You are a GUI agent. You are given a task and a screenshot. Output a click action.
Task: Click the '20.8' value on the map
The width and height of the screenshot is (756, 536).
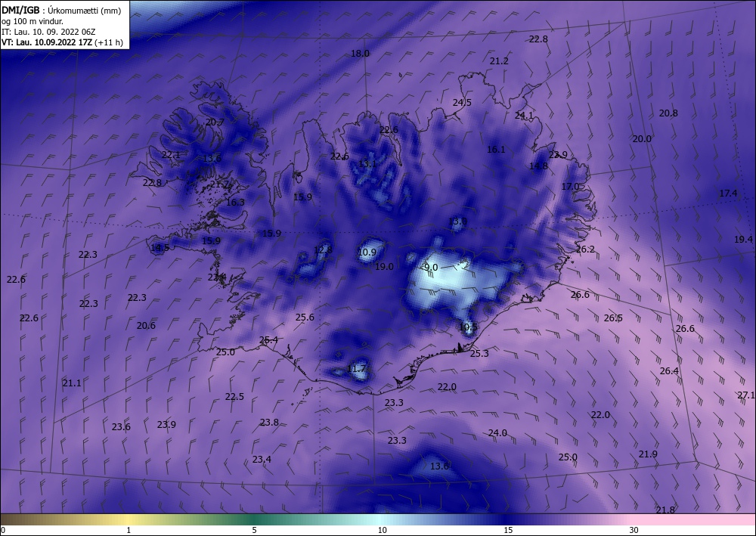pyautogui.click(x=668, y=113)
